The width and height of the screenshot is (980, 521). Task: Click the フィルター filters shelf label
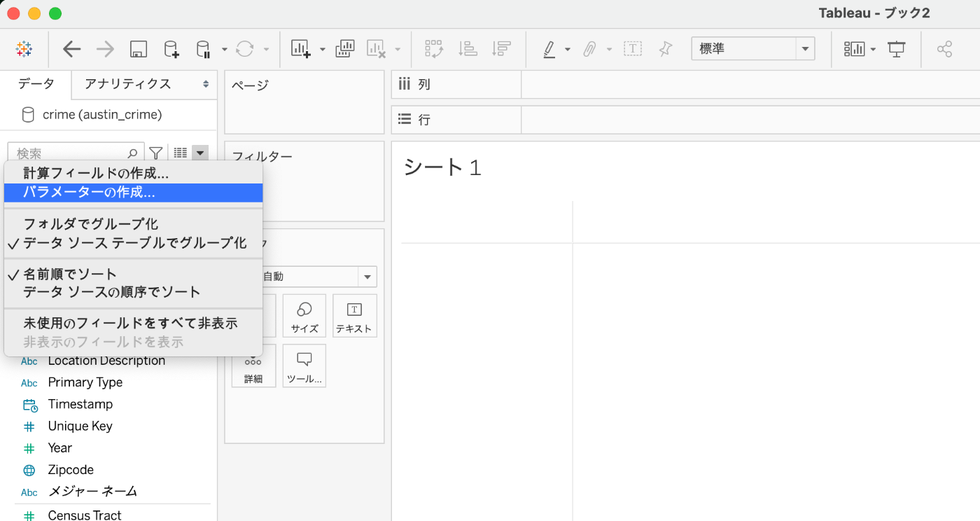click(x=262, y=156)
